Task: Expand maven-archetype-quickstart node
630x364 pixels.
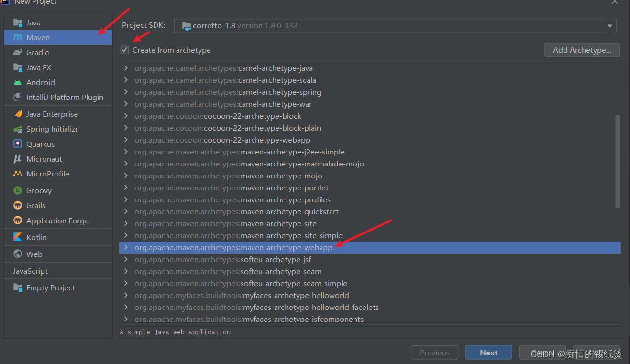Action: point(126,211)
